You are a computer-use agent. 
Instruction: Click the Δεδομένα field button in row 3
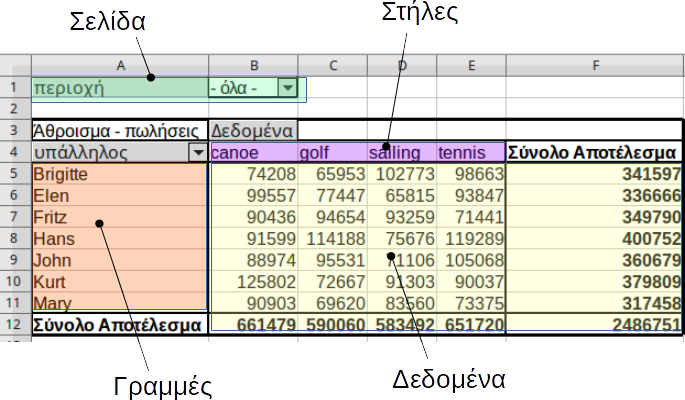click(x=253, y=131)
